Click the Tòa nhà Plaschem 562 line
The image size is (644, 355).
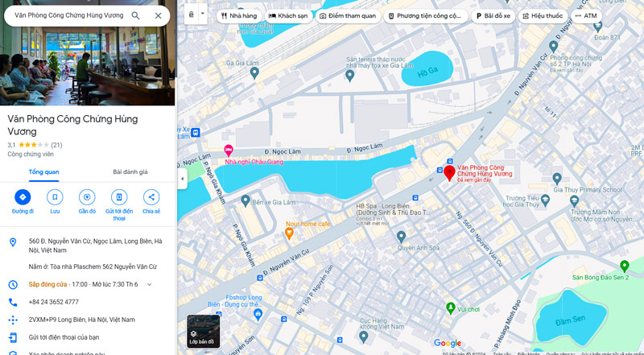tap(93, 266)
